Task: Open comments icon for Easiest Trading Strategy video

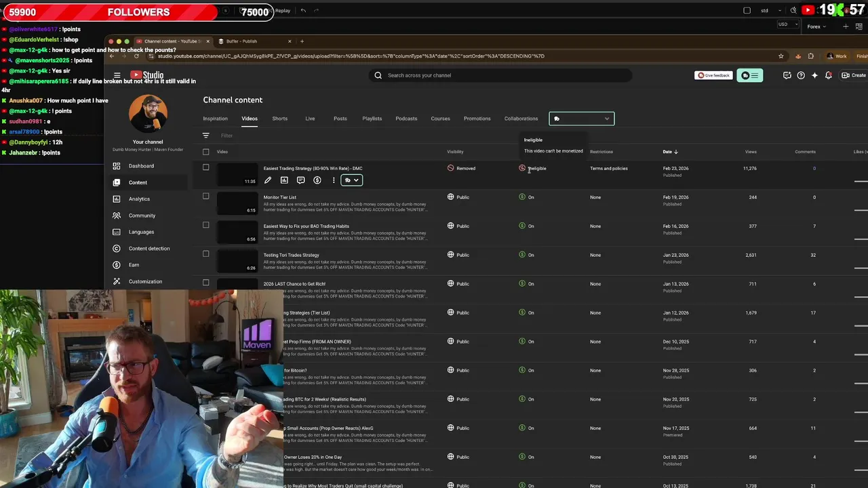Action: [x=300, y=180]
